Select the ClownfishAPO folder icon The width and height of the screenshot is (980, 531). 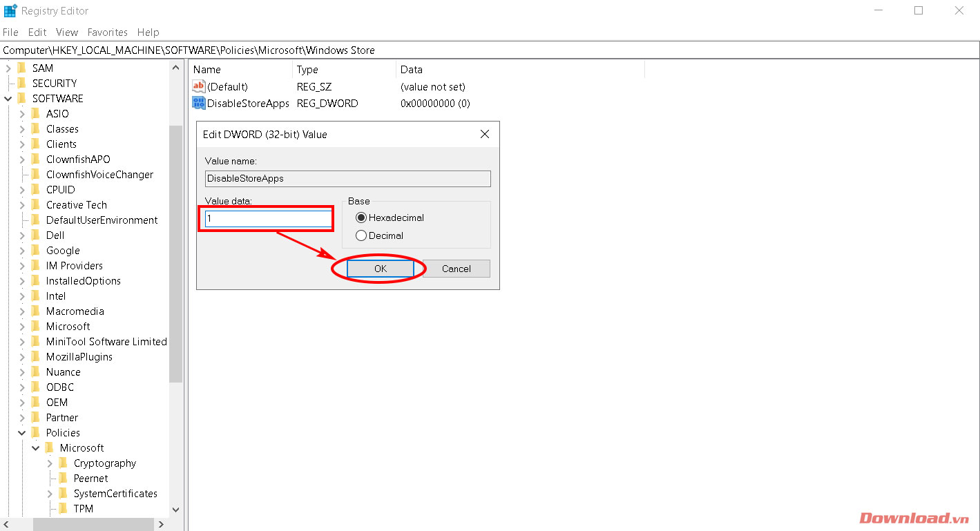click(35, 160)
